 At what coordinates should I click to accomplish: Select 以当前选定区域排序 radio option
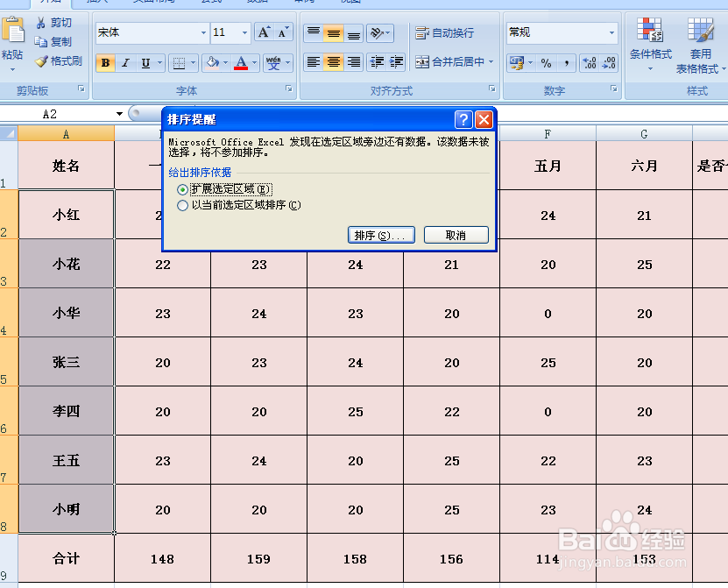click(x=182, y=205)
